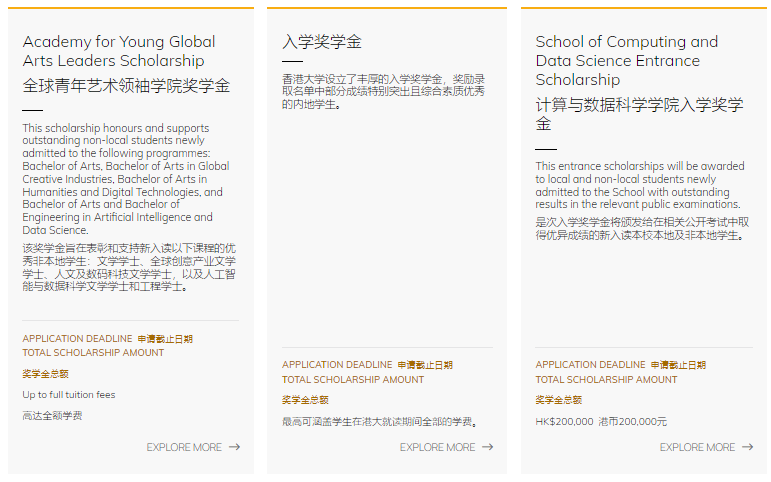Click the Chinese paragraph starting with 是次入学奖学金
Screen dimensions: 771x482
pyautogui.click(x=641, y=228)
